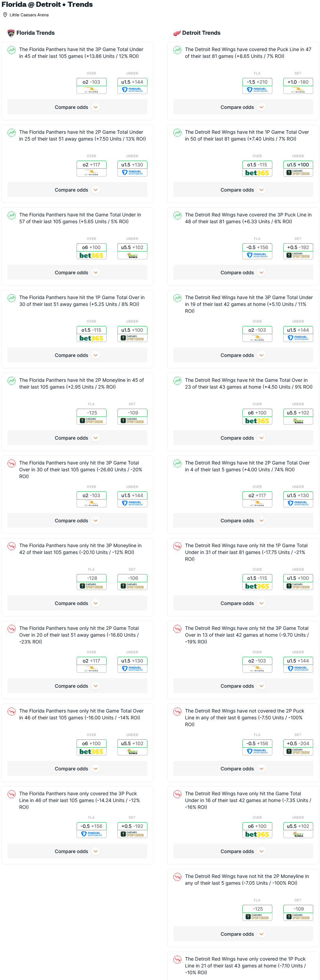Select the +1.0 -180 DET puck line odds
Viewport: 320px width, 980px height.
click(298, 82)
